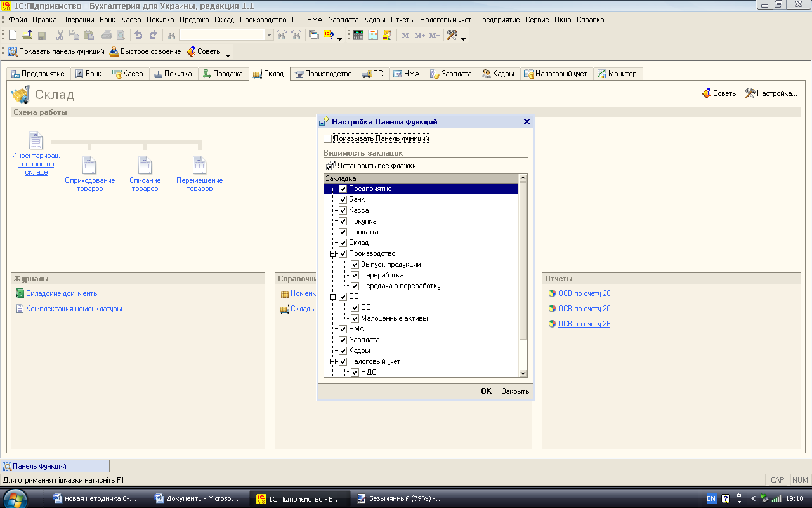
Task: Click the Перемещение товаров document icon
Action: [200, 166]
